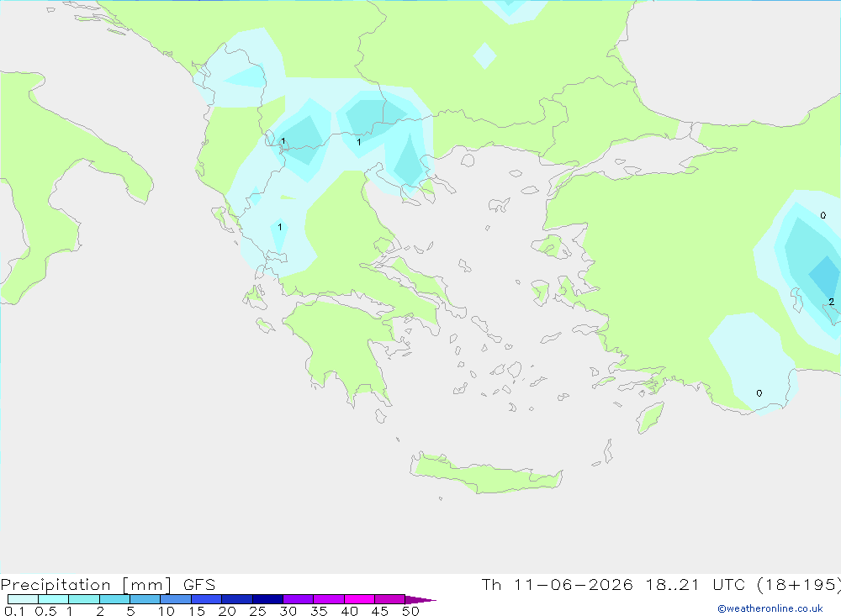Screen dimensions: 841x616
Task: Click the 1–2 mm legend color swatch
Action: 84,599
